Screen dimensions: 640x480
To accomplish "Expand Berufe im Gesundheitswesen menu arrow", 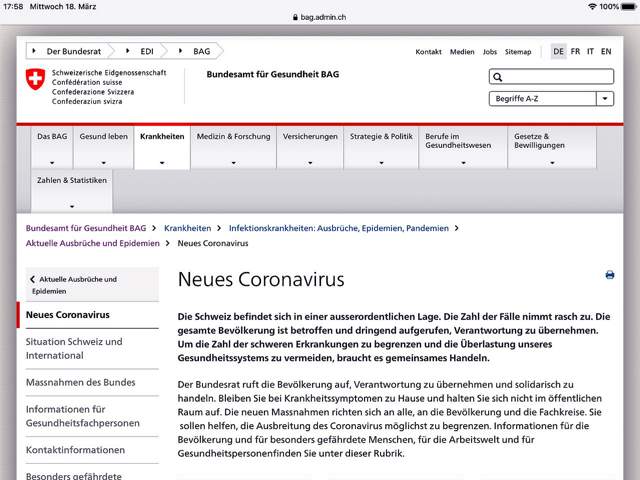I will pyautogui.click(x=463, y=163).
